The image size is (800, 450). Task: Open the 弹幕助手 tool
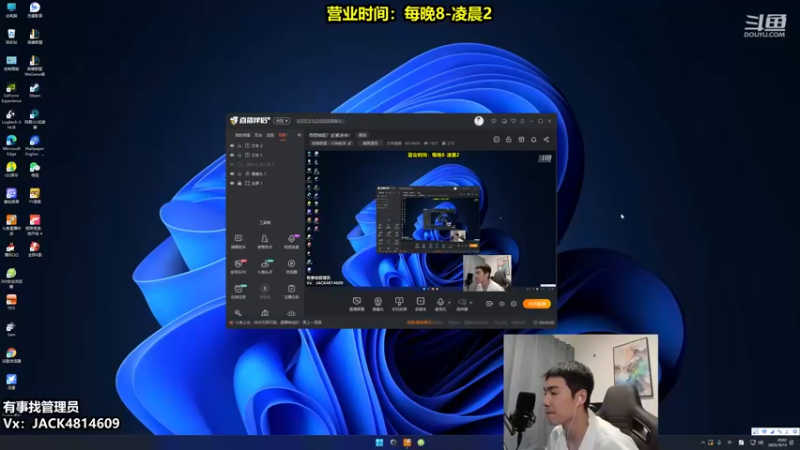(238, 242)
